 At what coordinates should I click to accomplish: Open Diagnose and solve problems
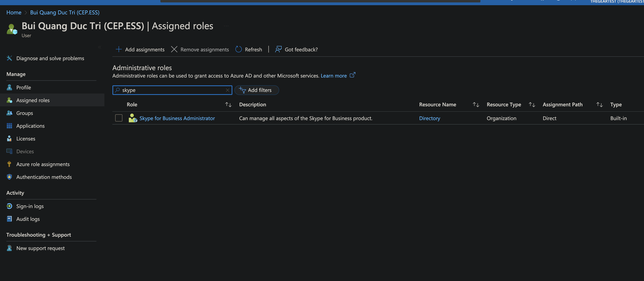tap(50, 58)
